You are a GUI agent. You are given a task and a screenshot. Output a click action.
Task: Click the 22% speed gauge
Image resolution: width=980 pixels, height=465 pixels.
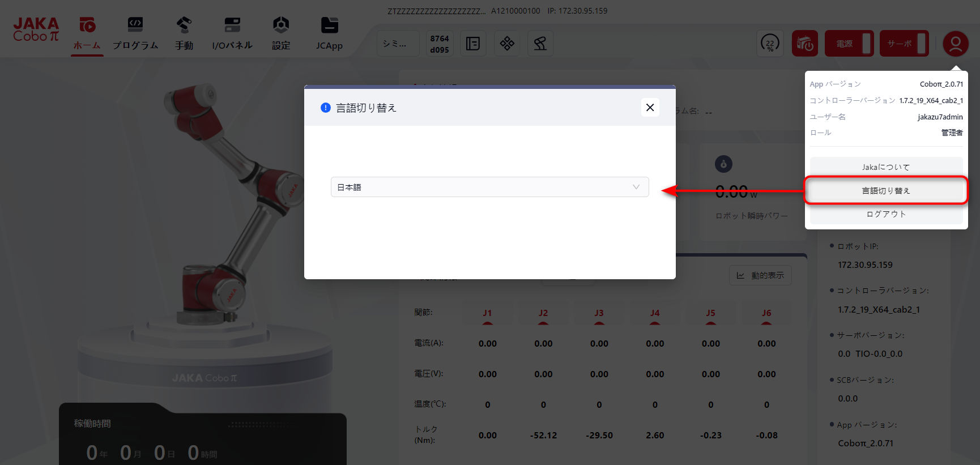click(770, 44)
